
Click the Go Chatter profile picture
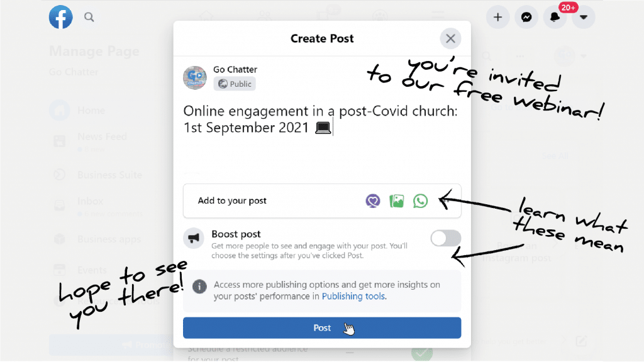[195, 77]
